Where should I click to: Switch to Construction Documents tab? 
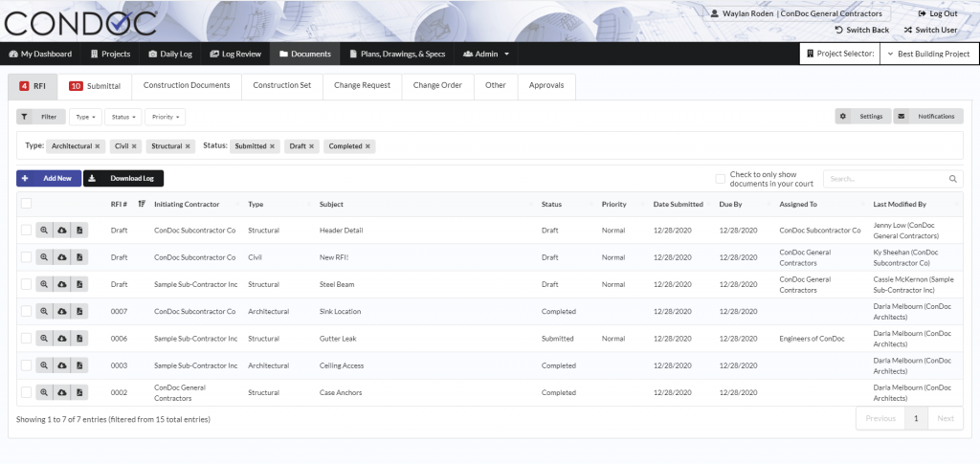click(x=187, y=85)
